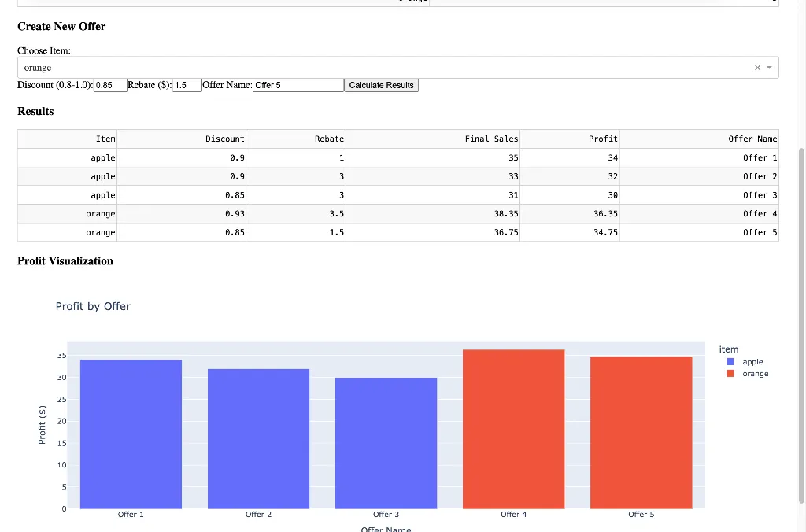Viewport: 806px width, 532px height.
Task: Toggle the orange series in chart legend
Action: [x=754, y=374]
